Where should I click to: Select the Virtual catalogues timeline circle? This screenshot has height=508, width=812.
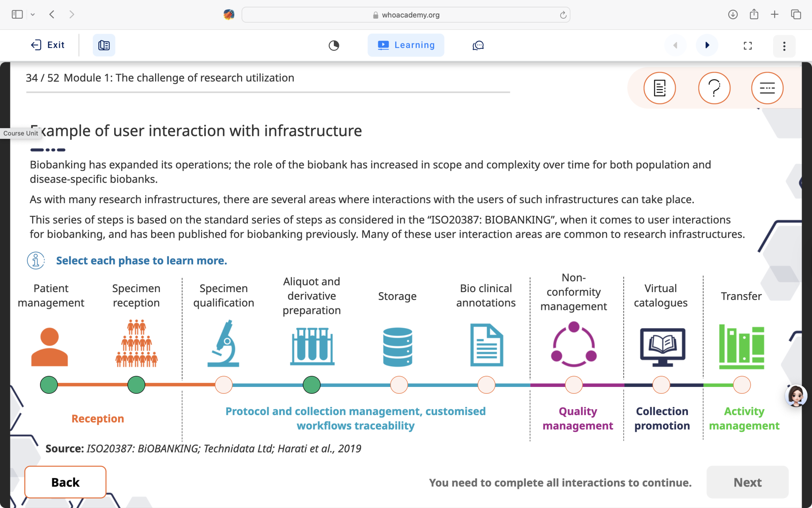pos(661,385)
